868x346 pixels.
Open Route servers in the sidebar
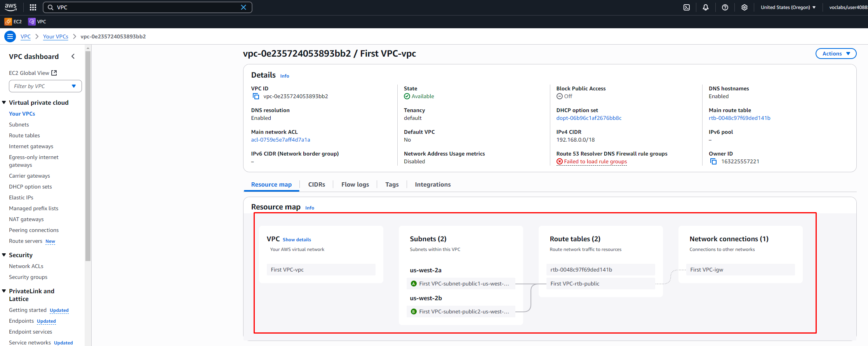click(x=26, y=241)
